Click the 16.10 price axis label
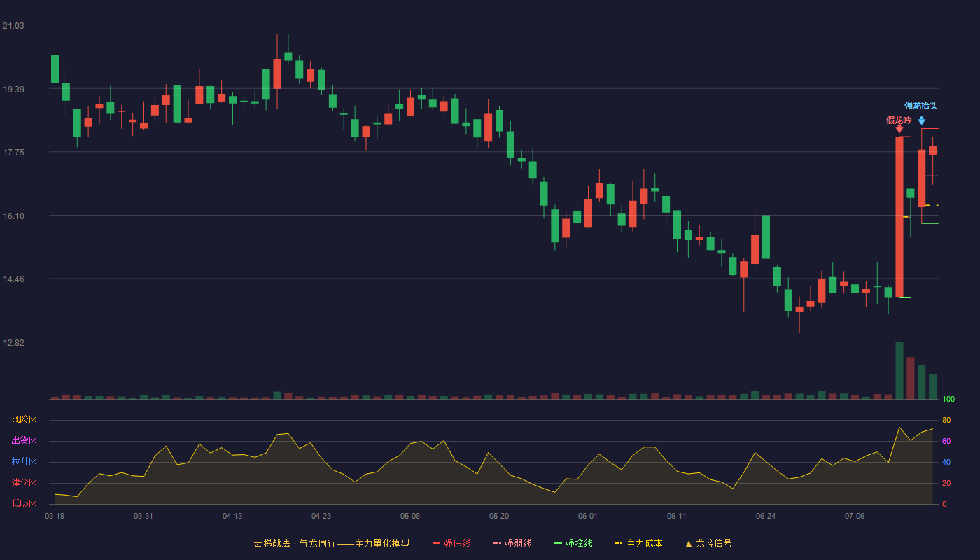 coord(13,216)
